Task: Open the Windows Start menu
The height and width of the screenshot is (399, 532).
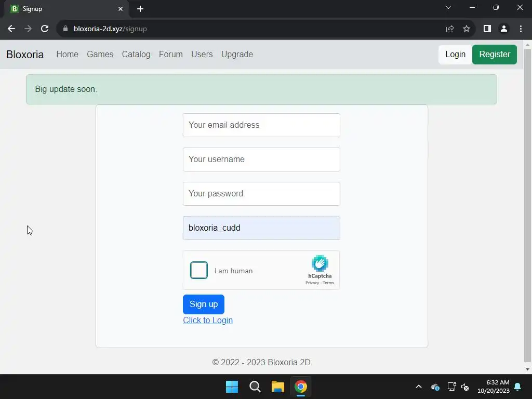Action: click(232, 387)
